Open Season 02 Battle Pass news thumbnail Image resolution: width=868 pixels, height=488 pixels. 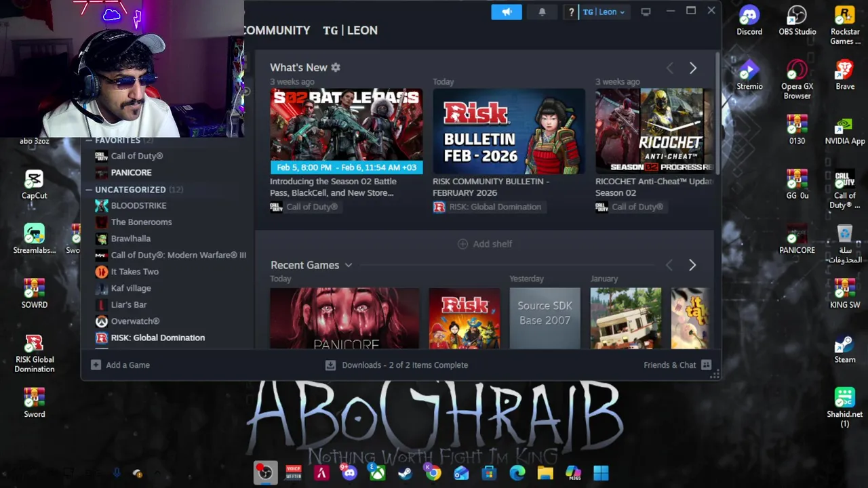pyautogui.click(x=346, y=131)
